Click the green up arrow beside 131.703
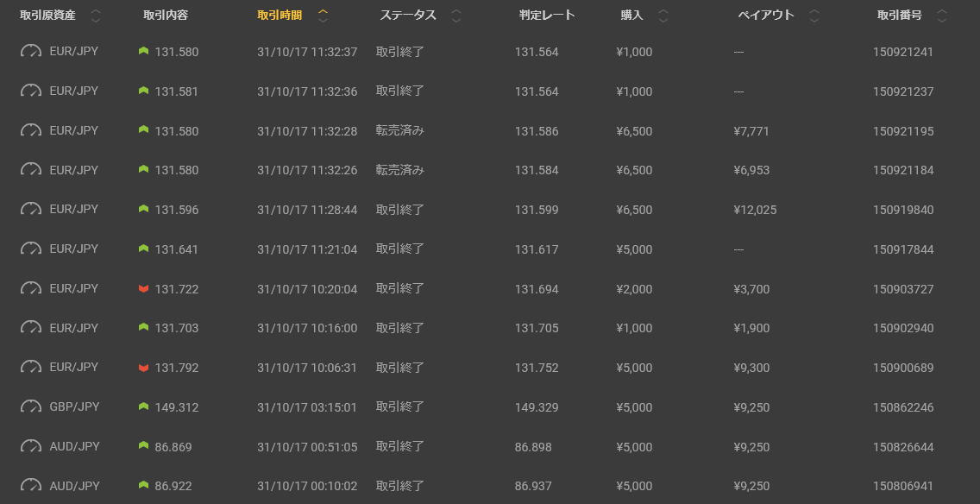This screenshot has width=980, height=504. pyautogui.click(x=144, y=328)
